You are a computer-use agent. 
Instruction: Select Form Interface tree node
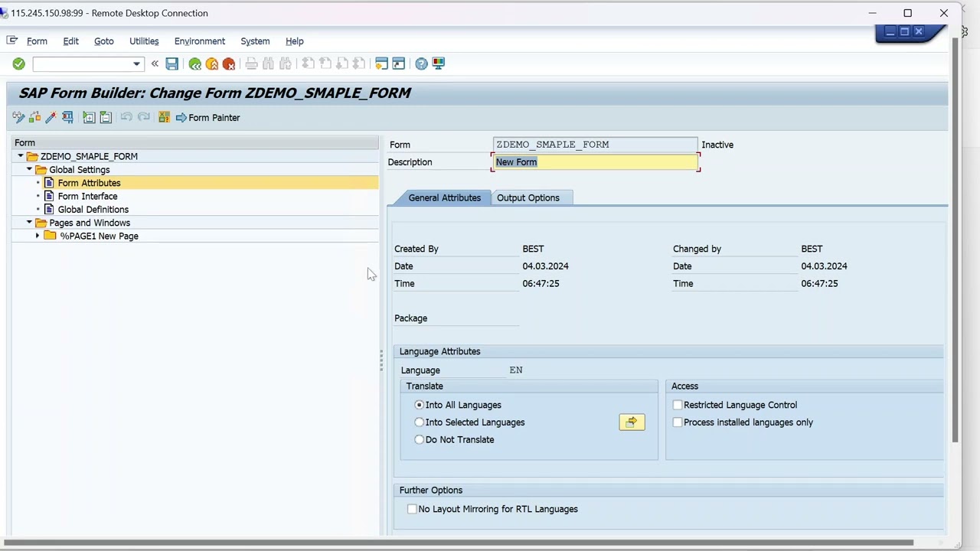pyautogui.click(x=87, y=197)
